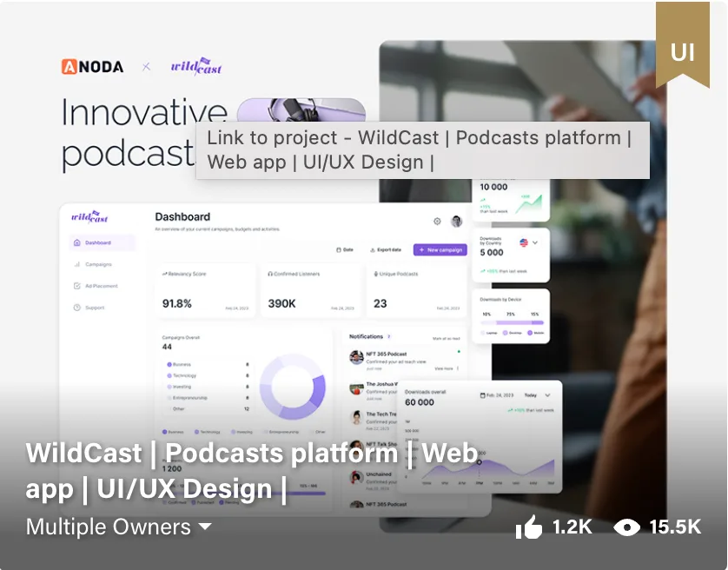
Task: Click the 60 000 downloads overall value
Action: point(420,402)
